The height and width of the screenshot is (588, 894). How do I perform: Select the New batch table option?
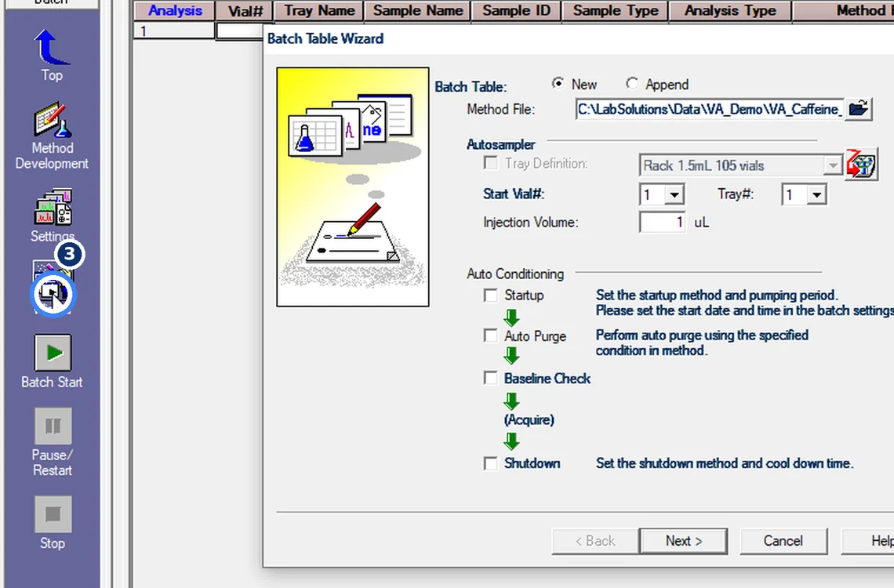(558, 84)
